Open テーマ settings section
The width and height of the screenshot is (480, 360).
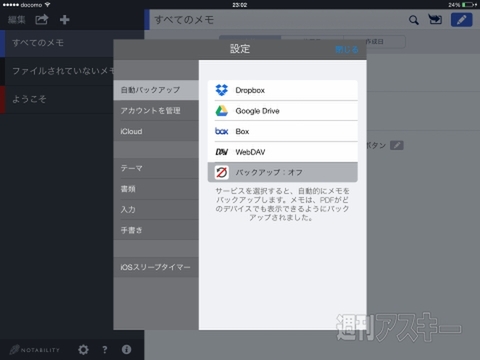point(156,168)
